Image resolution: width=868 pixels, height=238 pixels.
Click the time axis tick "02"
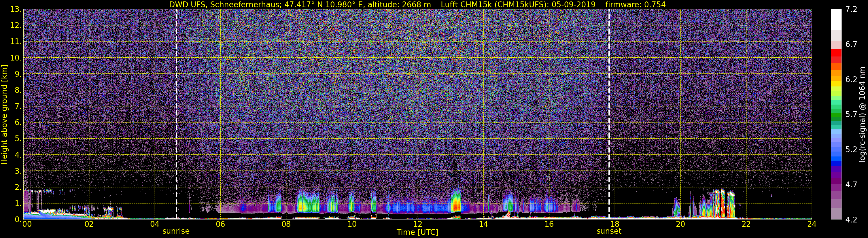(89, 224)
